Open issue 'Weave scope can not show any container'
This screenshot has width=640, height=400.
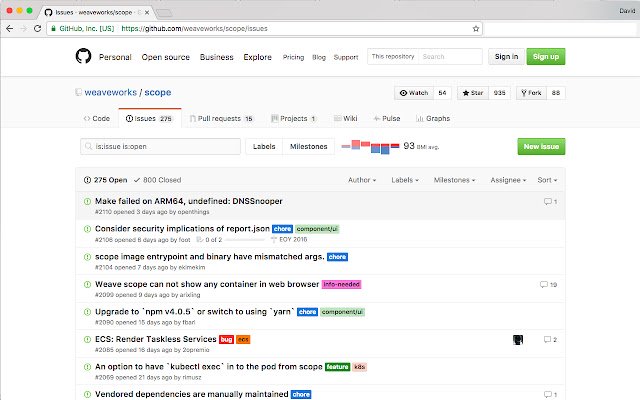(207, 284)
